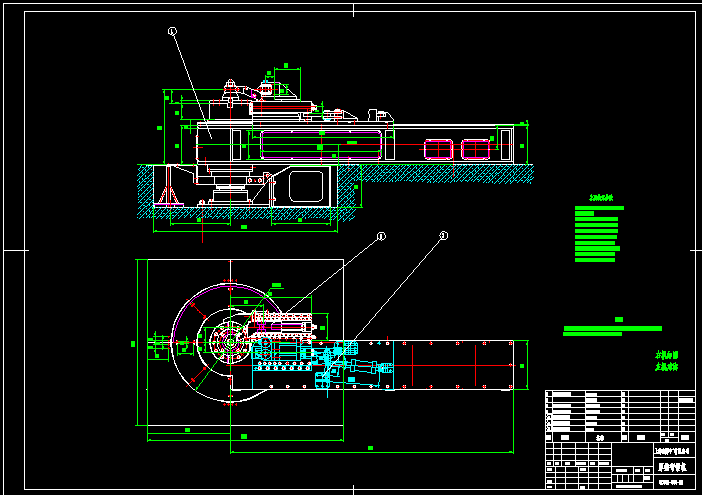Image resolution: width=702 pixels, height=495 pixels.
Task: Pick the left small magenta window on the boom
Action: point(438,149)
